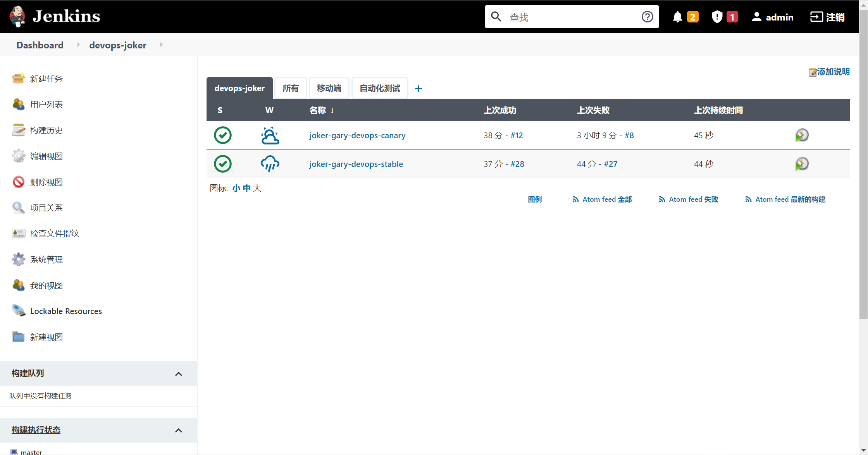The width and height of the screenshot is (868, 455).
Task: Open the master node link
Action: pyautogui.click(x=31, y=452)
